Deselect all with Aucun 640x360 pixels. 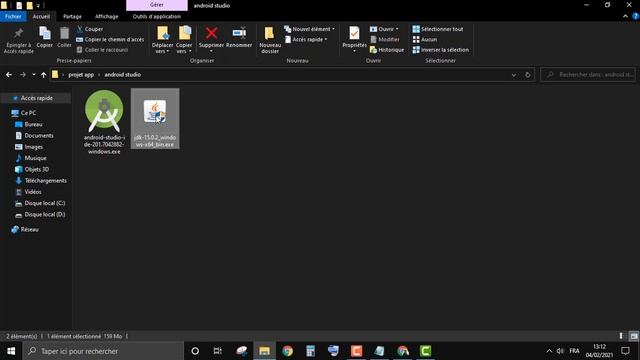pyautogui.click(x=424, y=40)
